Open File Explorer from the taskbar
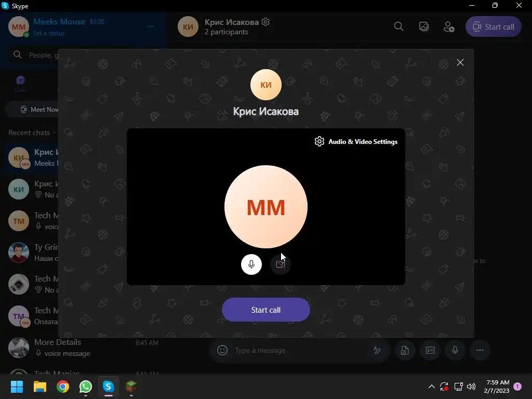 (39, 387)
